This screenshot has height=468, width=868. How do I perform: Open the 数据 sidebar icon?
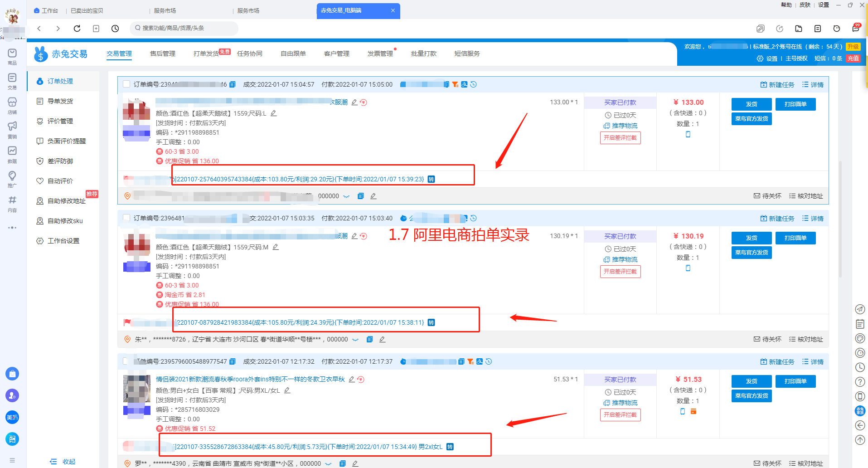(12, 155)
